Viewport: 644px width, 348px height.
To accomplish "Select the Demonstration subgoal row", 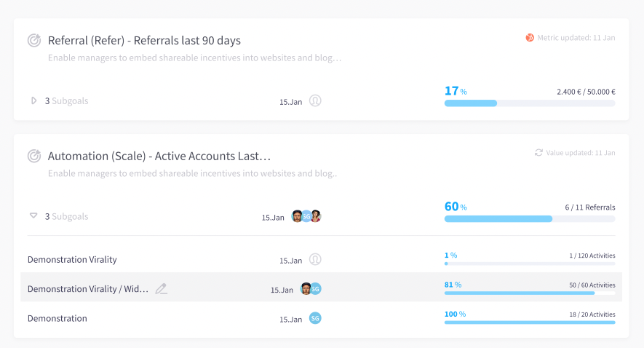I will 57,318.
